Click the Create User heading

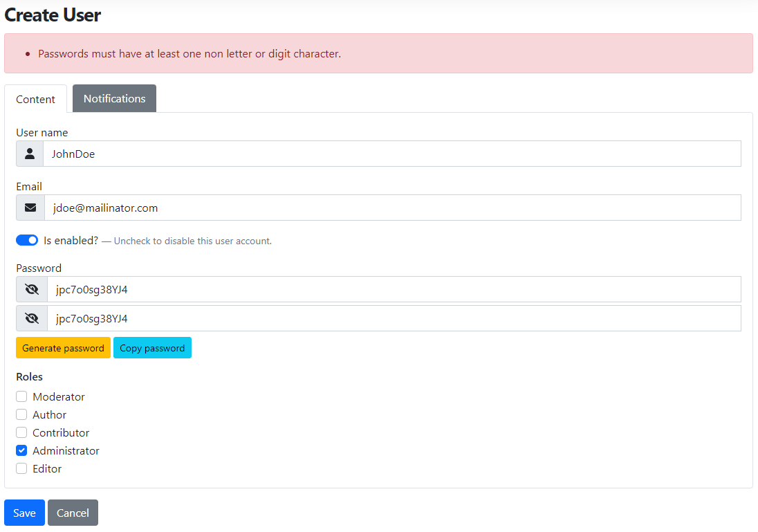point(53,15)
